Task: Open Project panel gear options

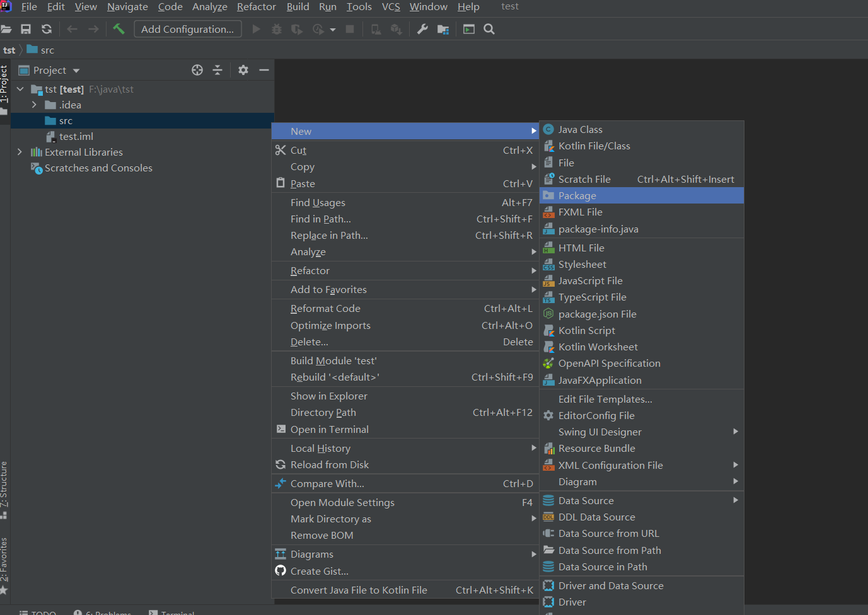Action: click(x=243, y=70)
